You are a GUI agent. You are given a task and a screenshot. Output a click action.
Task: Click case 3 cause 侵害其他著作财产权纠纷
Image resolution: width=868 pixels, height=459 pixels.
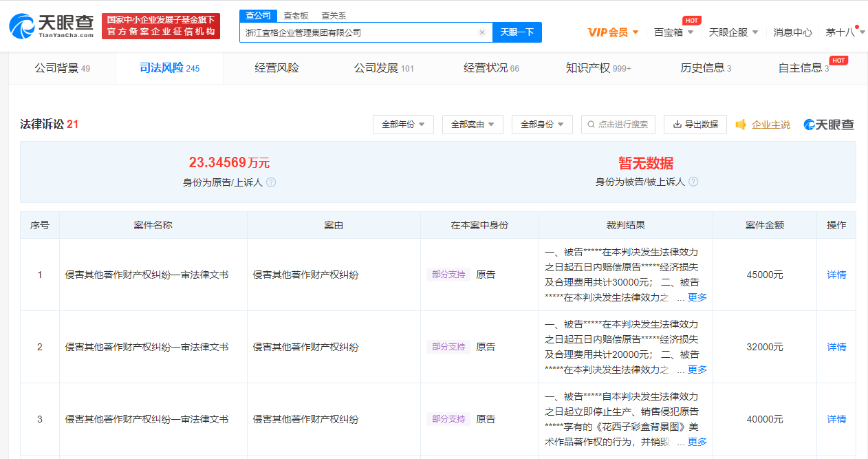coord(305,419)
